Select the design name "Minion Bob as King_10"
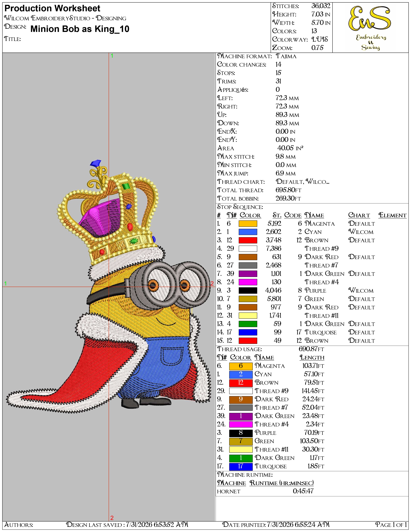 (80, 29)
